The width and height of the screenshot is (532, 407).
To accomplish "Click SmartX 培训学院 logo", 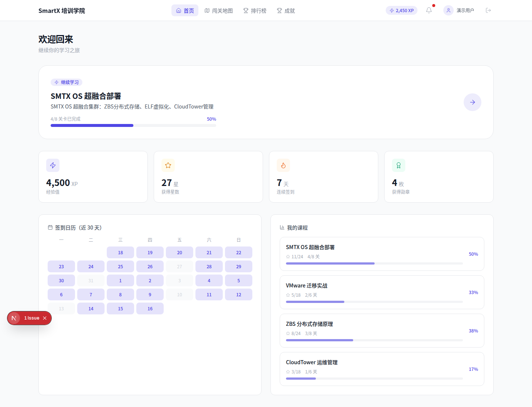I will (x=62, y=11).
